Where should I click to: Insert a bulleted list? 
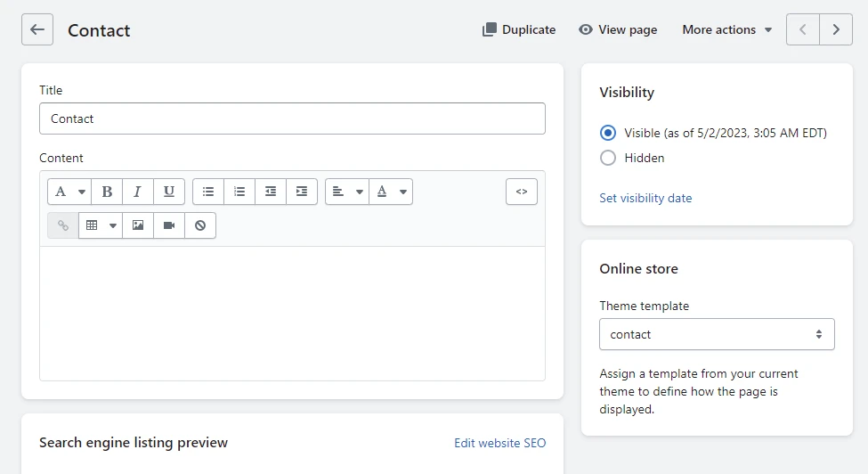208,192
